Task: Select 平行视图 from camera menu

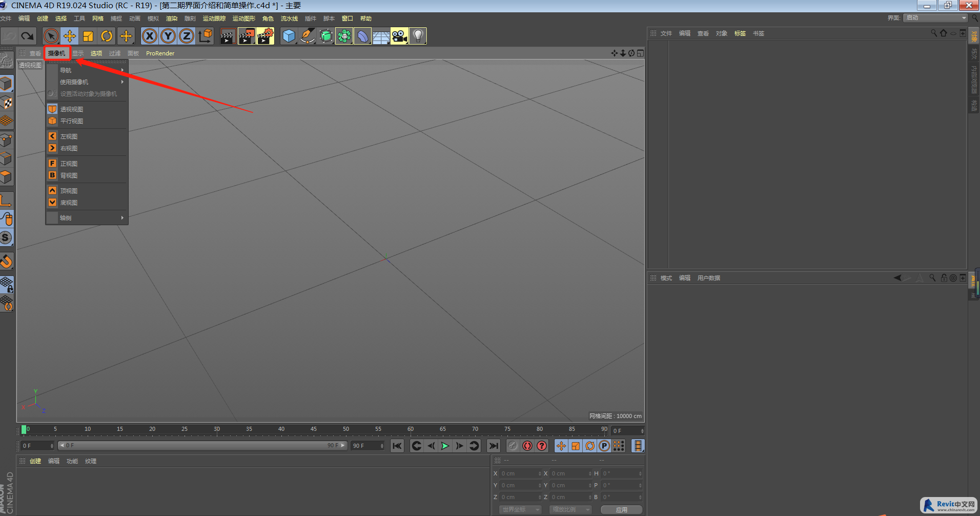Action: pos(87,121)
